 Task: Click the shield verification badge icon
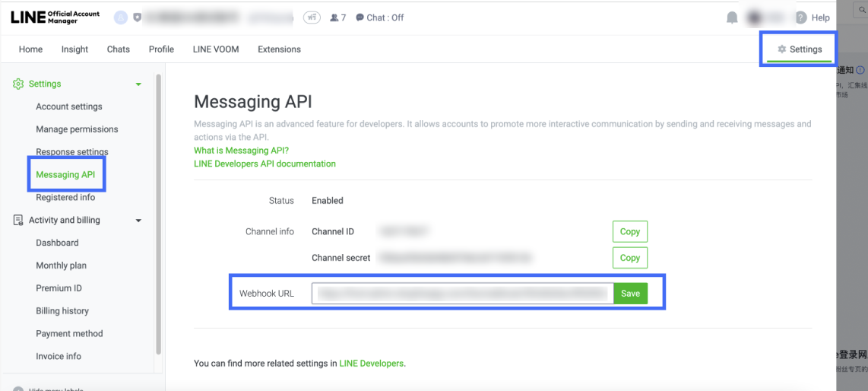(x=138, y=17)
